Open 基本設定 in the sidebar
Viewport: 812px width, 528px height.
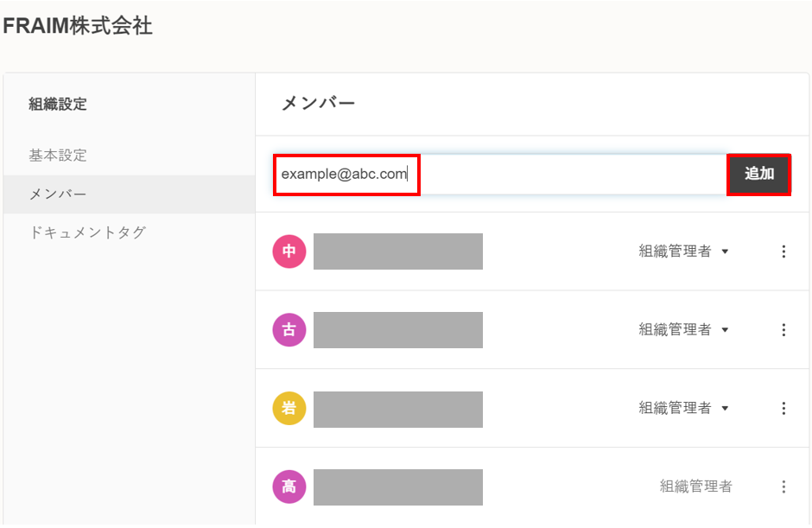click(x=58, y=156)
